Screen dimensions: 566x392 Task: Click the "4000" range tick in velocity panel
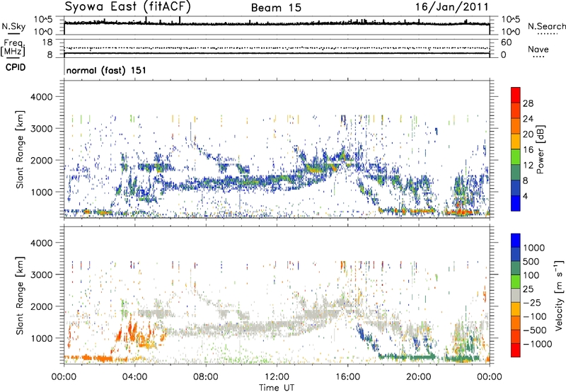[x=41, y=243]
